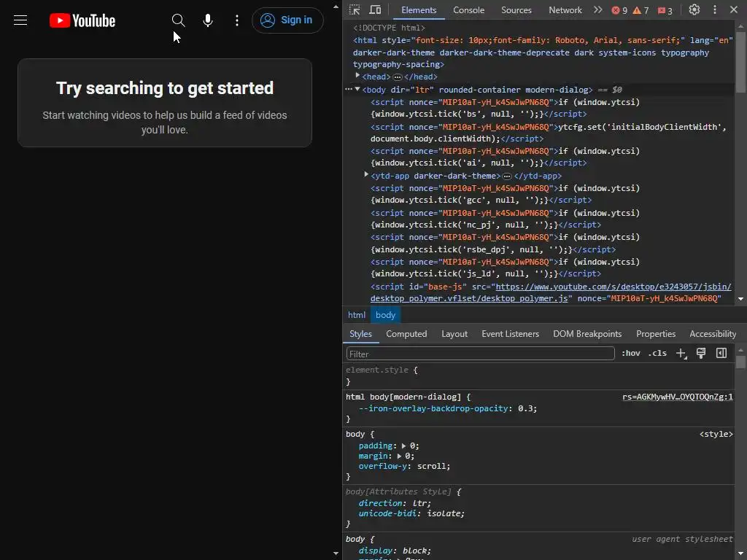Viewport: 747px width, 560px height.
Task: Open the YouTube hamburger guide menu
Action: [20, 20]
